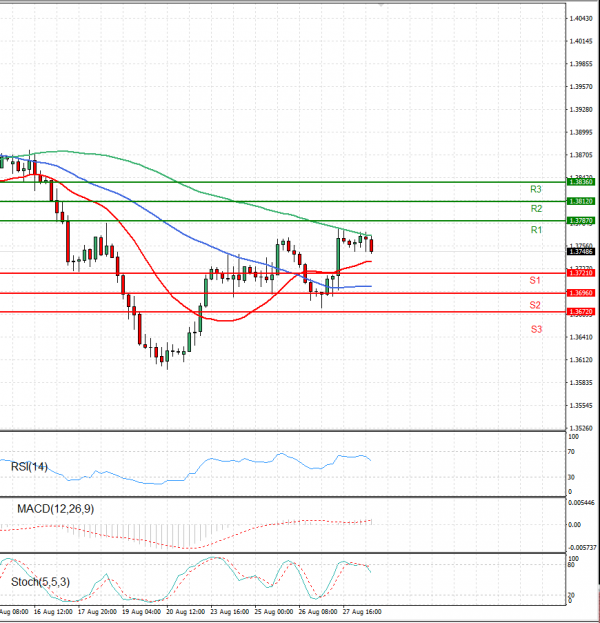Select the 1.37210 red price tag
This screenshot has width=600, height=623.
[x=581, y=273]
